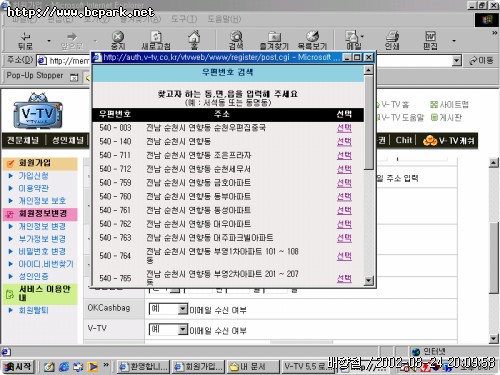500x375 pixels.
Task: Open OKCashbag email reception dropdown
Action: (x=168, y=309)
